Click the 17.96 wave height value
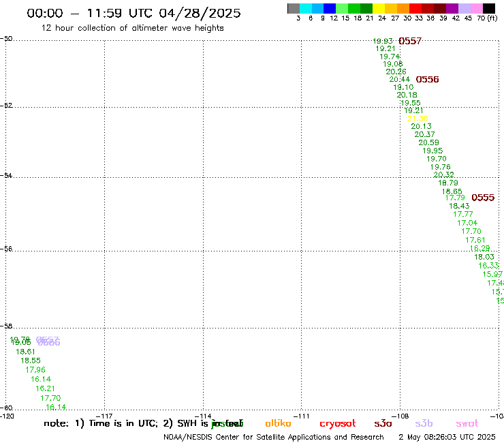This screenshot has height=443, width=504. 35,370
